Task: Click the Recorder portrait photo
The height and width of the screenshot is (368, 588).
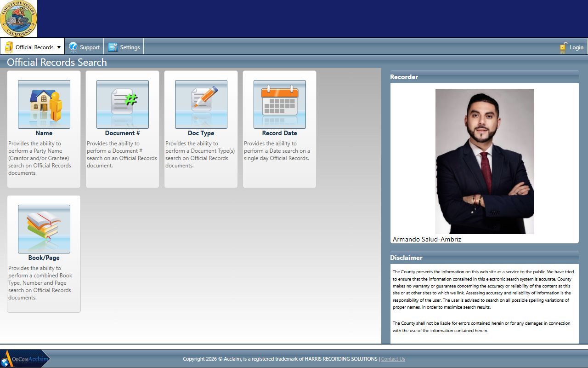Action: point(485,161)
